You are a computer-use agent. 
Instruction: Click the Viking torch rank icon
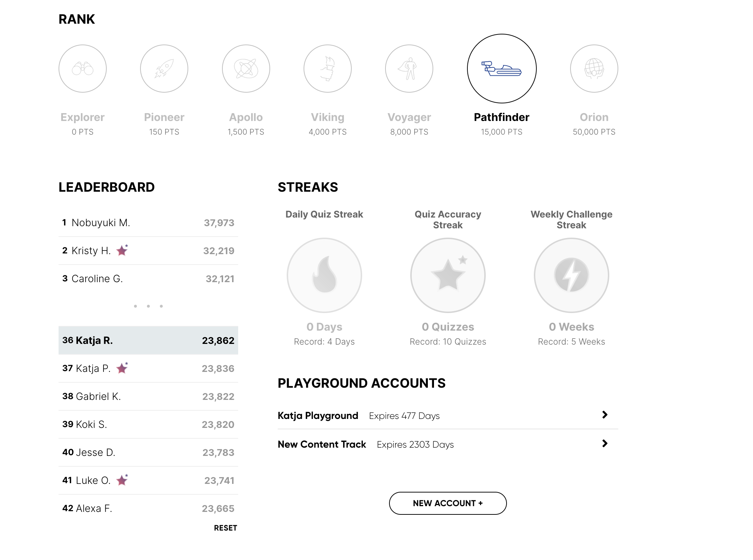coord(328,69)
